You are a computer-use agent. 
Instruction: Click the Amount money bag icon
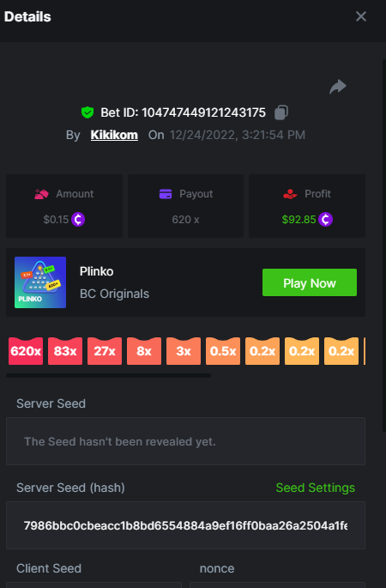click(41, 194)
